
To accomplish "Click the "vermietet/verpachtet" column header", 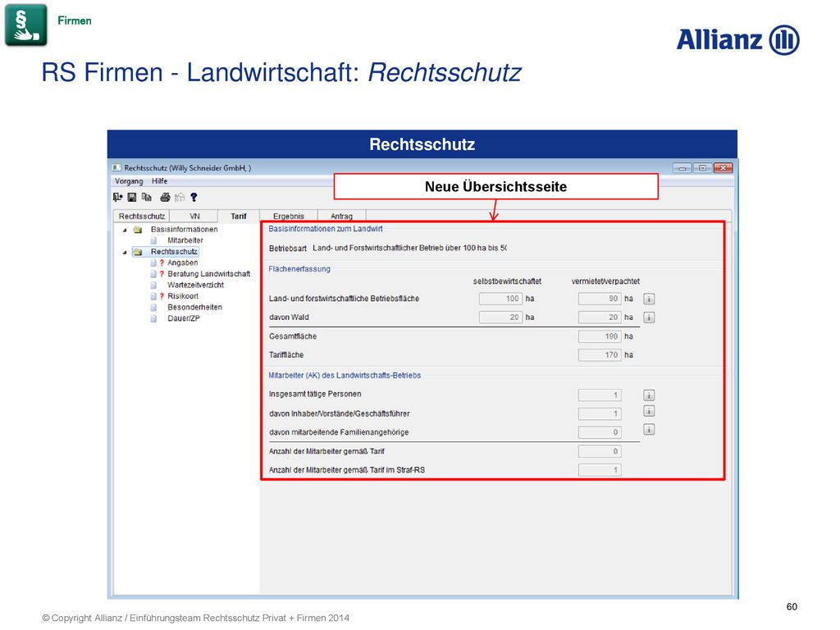I will (605, 281).
